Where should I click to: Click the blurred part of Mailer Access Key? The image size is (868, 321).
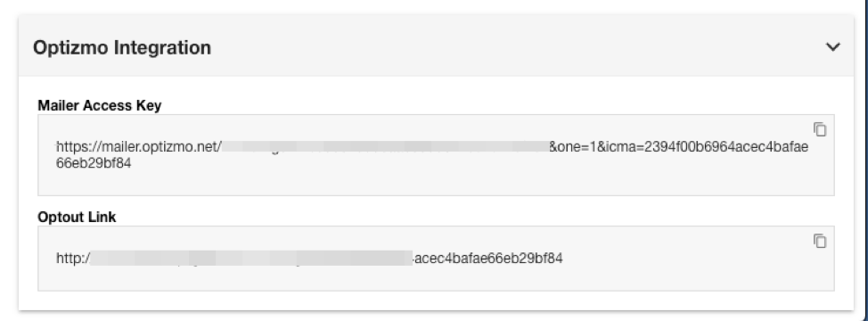[x=385, y=146]
